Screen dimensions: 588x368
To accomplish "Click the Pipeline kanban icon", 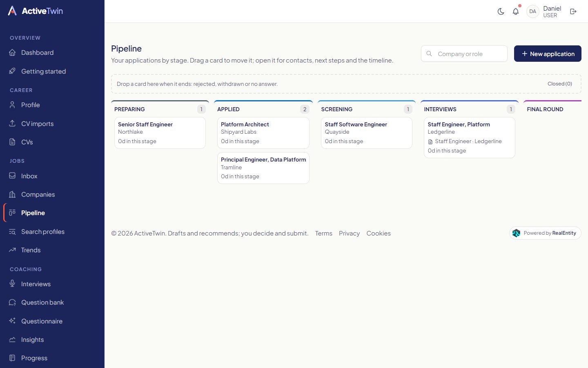I will click(12, 213).
